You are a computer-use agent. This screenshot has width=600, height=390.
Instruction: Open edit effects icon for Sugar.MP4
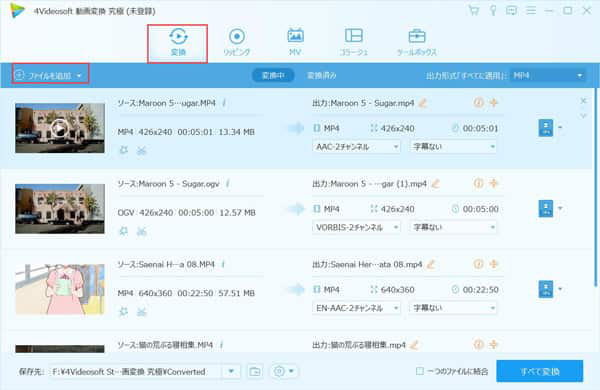pyautogui.click(x=124, y=150)
